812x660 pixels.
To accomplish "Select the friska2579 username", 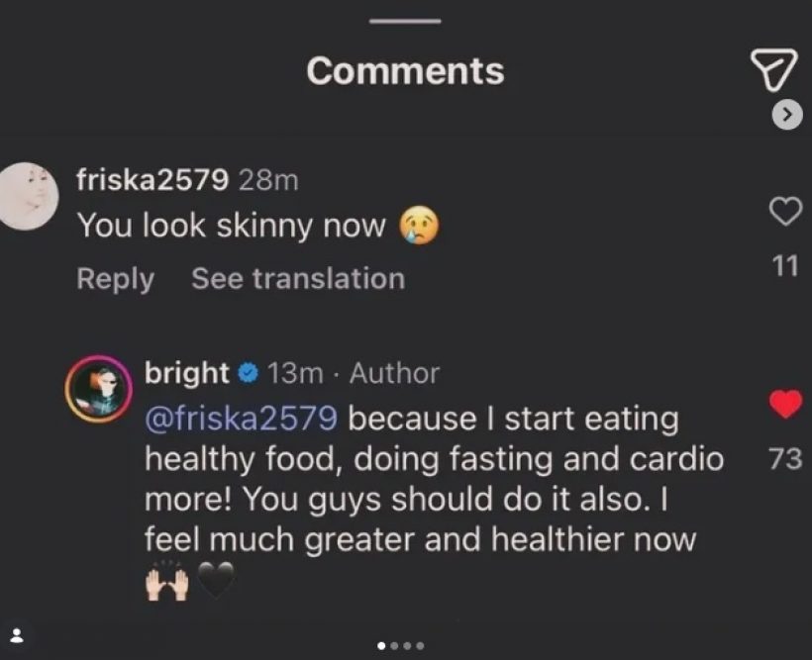I will [153, 179].
